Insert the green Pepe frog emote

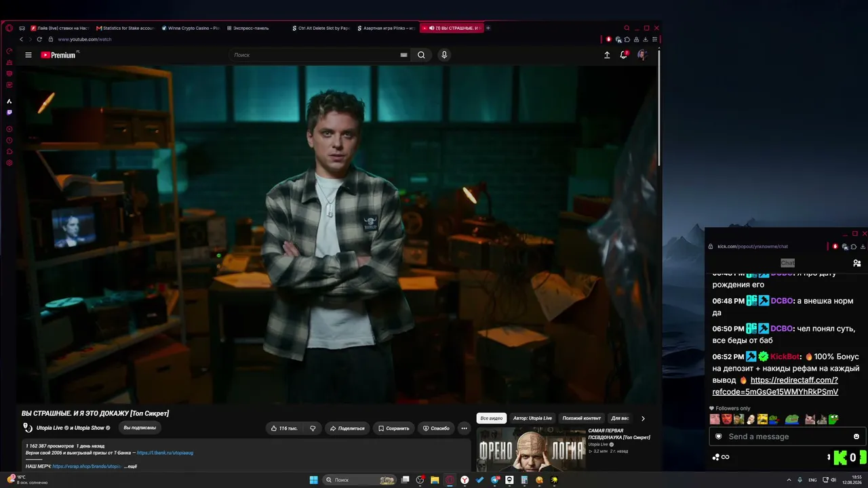[833, 420]
